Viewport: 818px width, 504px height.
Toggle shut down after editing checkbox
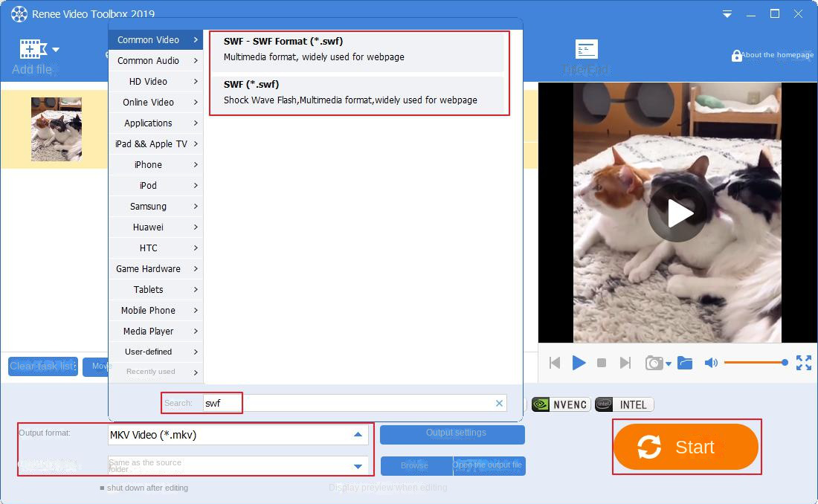pyautogui.click(x=103, y=488)
